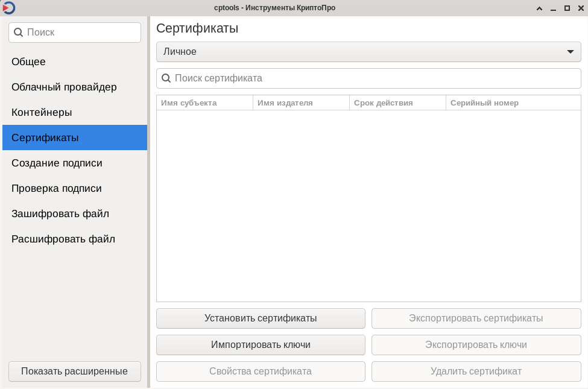Open the Расшифровать файл section
Image resolution: width=588 pixels, height=389 pixels.
click(75, 239)
